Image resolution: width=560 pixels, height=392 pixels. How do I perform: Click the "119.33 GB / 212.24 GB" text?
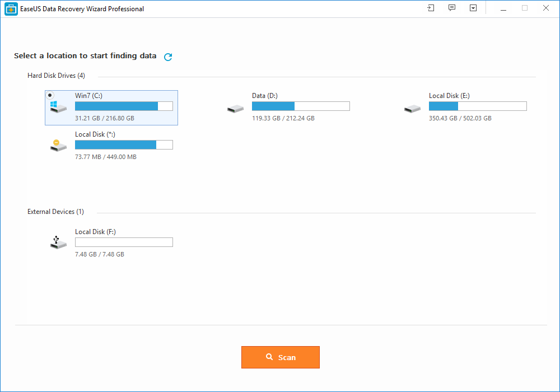283,118
